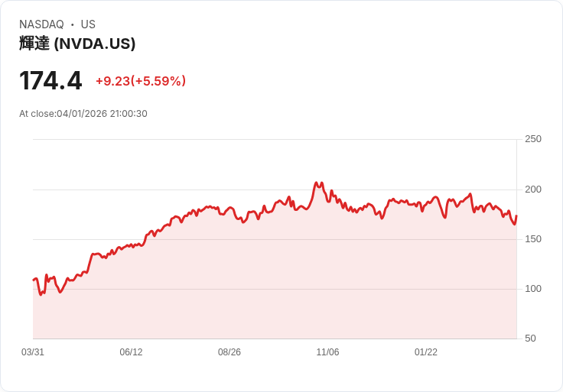Click the NASDAQ exchange label
This screenshot has width=563, height=392.
41,24
